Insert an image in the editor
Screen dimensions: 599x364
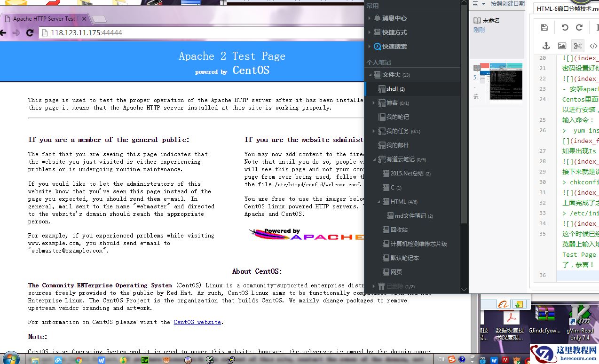562,46
